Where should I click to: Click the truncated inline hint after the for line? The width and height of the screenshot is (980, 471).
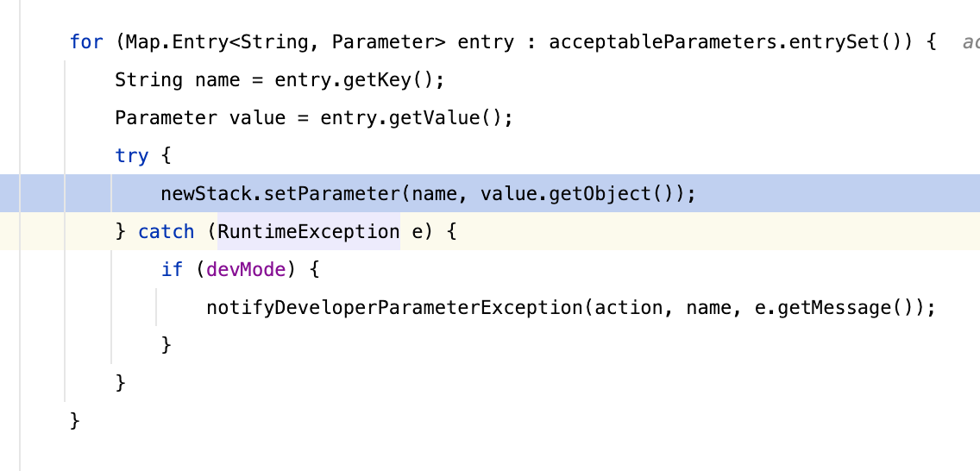970,41
